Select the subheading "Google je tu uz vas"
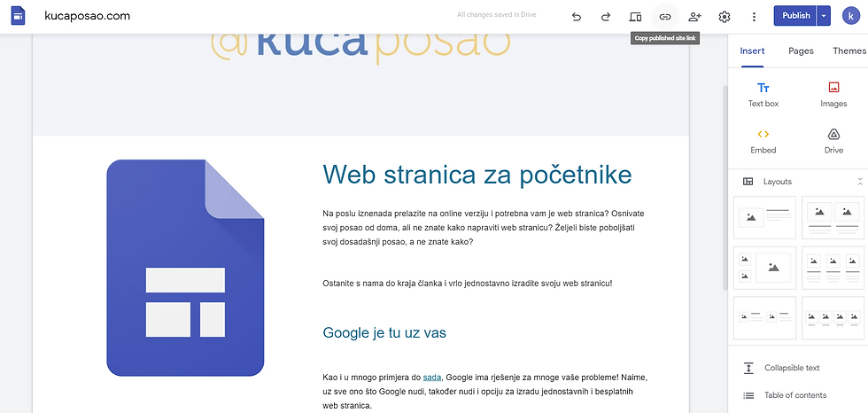 384,332
